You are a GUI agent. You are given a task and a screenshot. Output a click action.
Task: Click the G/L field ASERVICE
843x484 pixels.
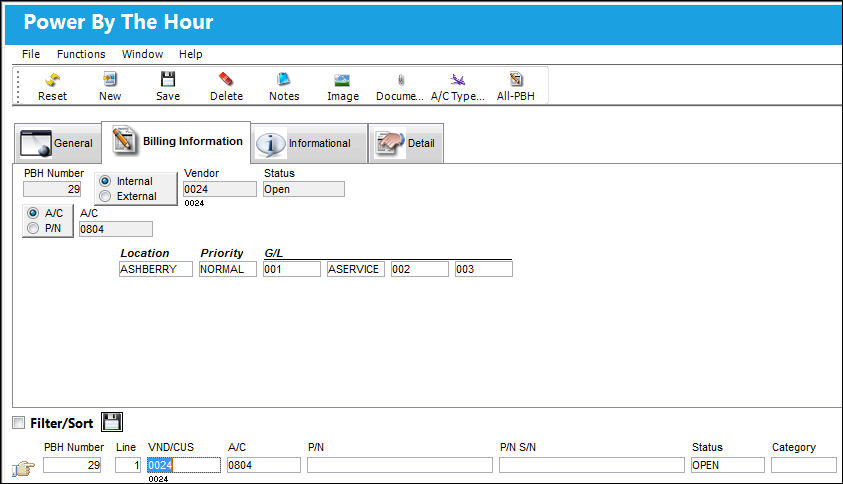[x=356, y=269]
